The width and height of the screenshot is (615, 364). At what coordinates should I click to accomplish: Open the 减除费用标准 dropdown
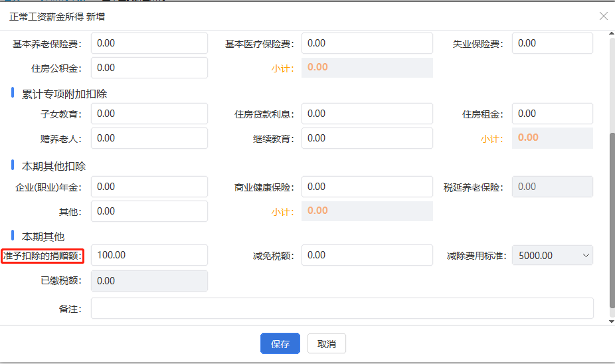(x=553, y=255)
